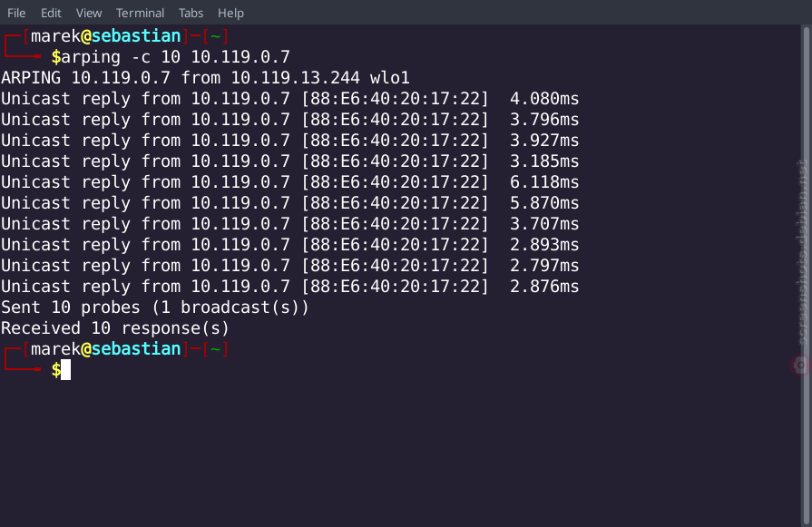Viewport: 812px width, 527px height.
Task: Click the bottom marek@sebastian prompt text
Action: pos(105,349)
